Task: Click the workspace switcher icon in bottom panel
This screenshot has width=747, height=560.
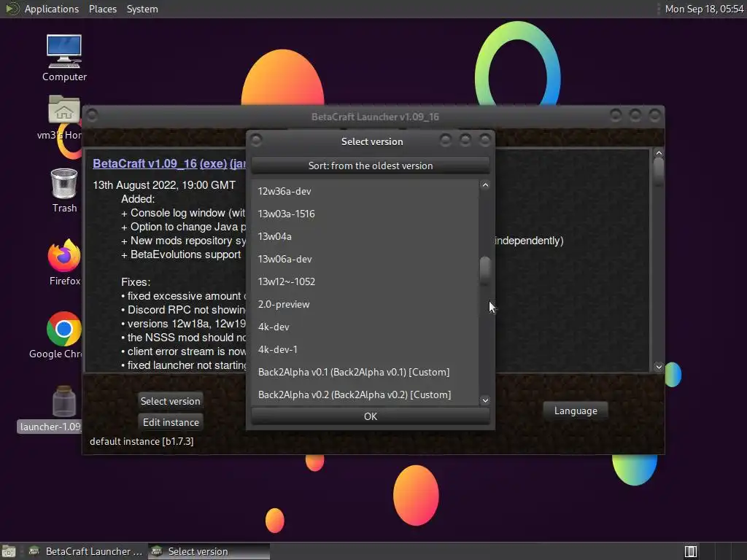Action: [x=690, y=551]
